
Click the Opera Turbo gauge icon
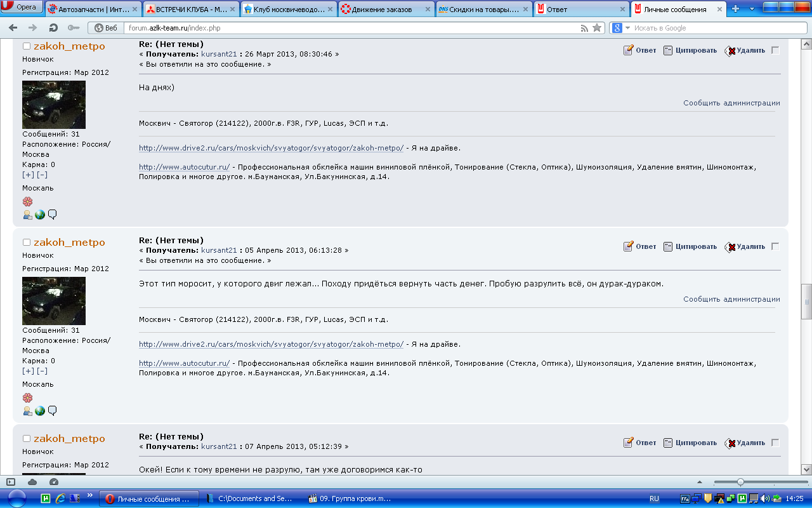click(x=53, y=482)
